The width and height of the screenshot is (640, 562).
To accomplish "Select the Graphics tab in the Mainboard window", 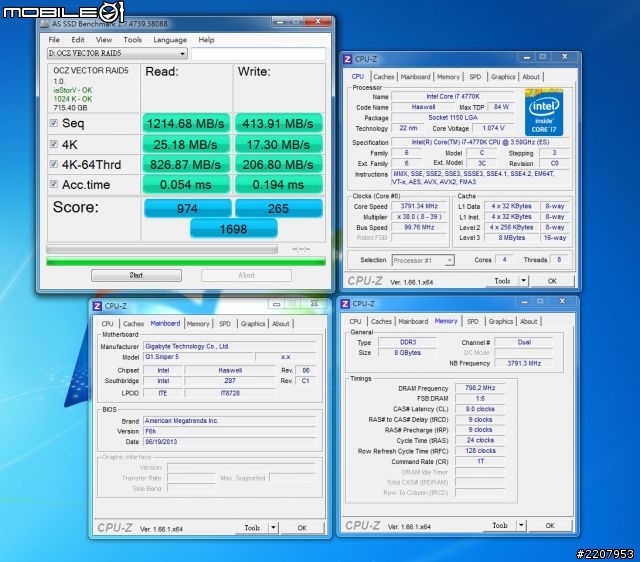I will click(x=253, y=324).
